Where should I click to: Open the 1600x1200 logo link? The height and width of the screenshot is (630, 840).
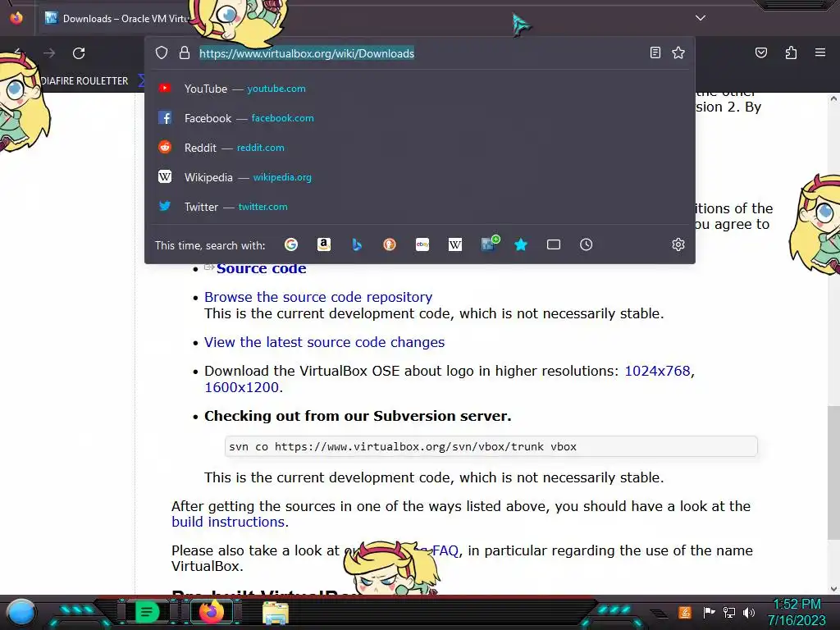coord(242,387)
